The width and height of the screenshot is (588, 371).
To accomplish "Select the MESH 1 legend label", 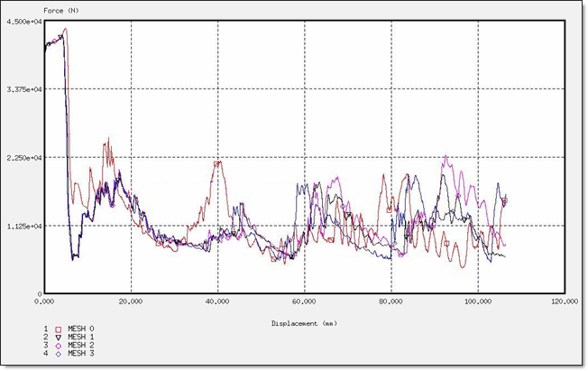I will [81, 338].
